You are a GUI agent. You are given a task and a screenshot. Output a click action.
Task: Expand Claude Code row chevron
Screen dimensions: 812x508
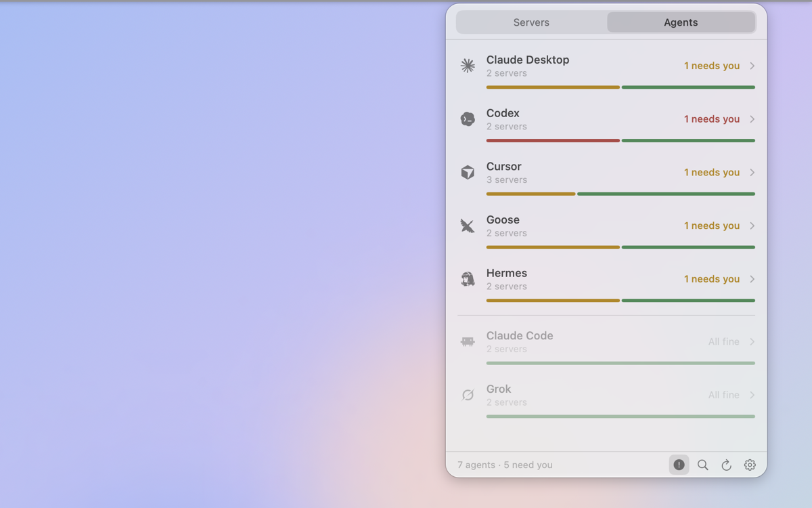pos(752,341)
